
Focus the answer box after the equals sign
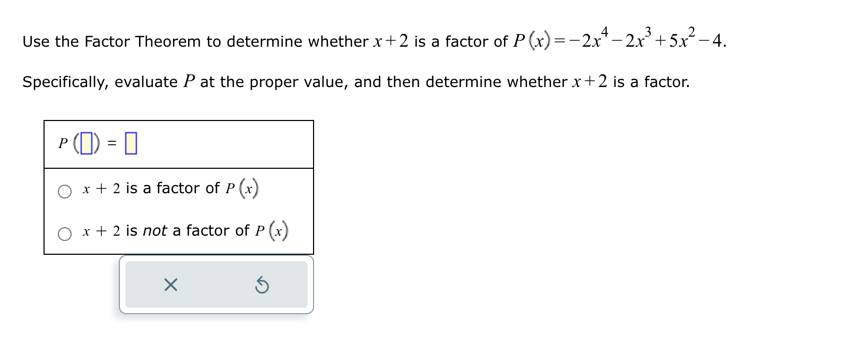point(130,143)
